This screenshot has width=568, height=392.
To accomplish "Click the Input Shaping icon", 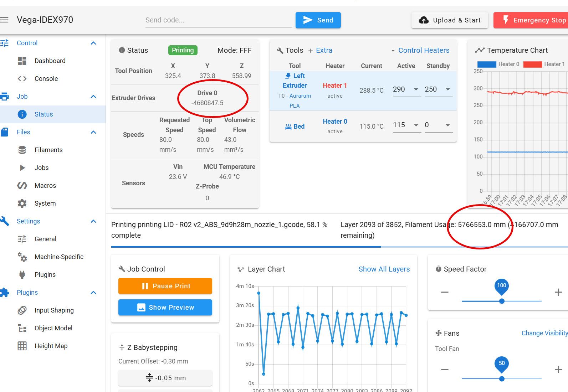I will pos(22,310).
